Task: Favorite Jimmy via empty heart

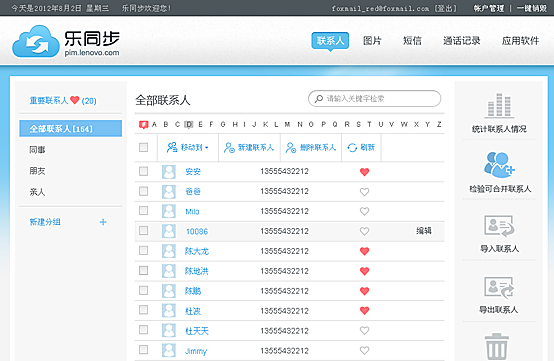Action: (x=365, y=350)
